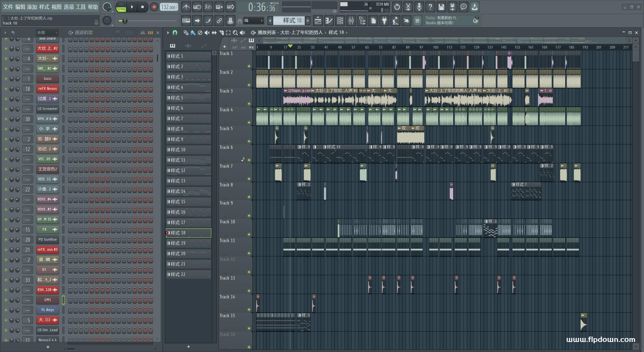Mute Track 1 with its green light
This screenshot has height=352, width=644.
[249, 66]
